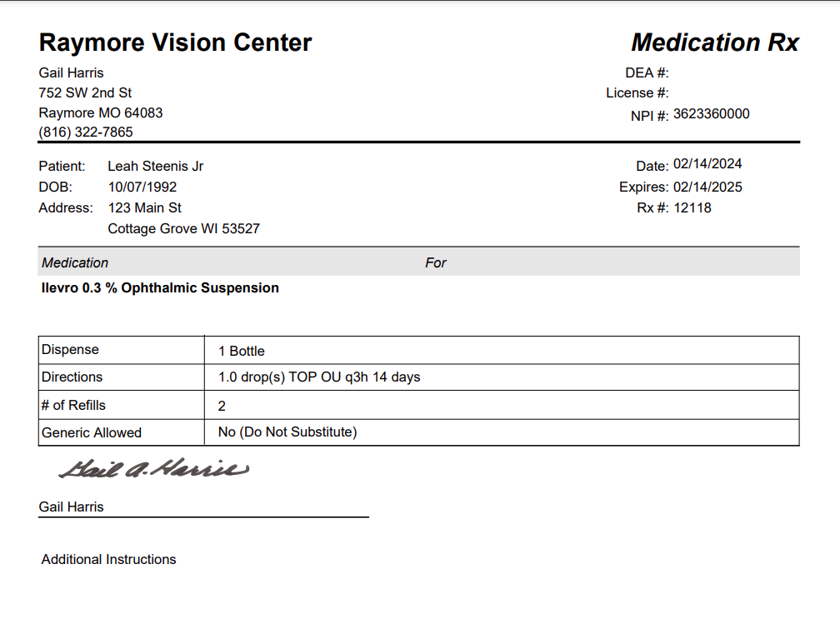
Task: Click the directions text with q3h 14 days
Action: point(319,377)
